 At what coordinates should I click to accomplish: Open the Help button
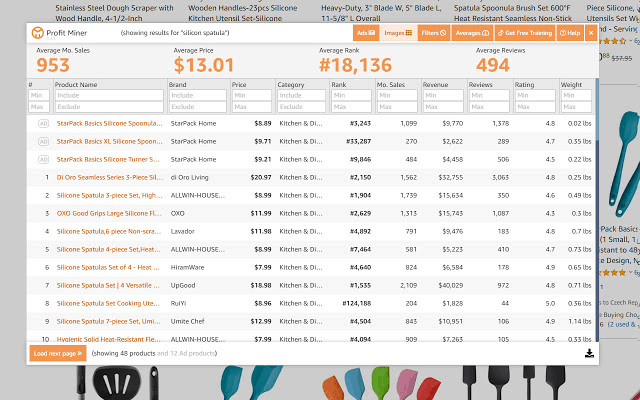pos(570,33)
